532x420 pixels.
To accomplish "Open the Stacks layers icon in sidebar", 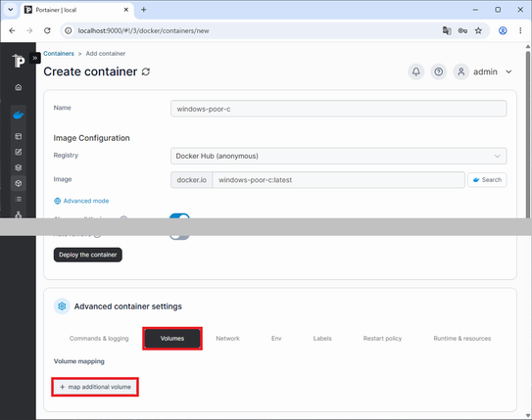I will [19, 167].
